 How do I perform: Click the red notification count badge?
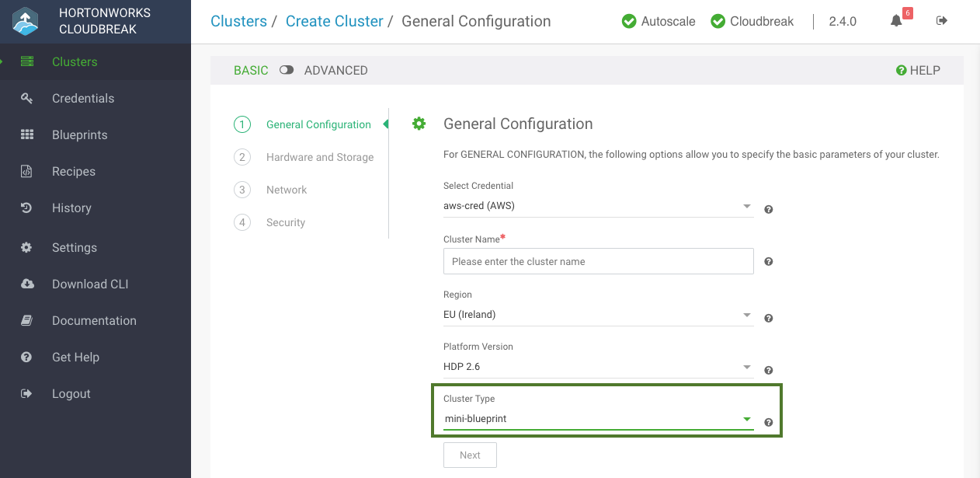[907, 13]
